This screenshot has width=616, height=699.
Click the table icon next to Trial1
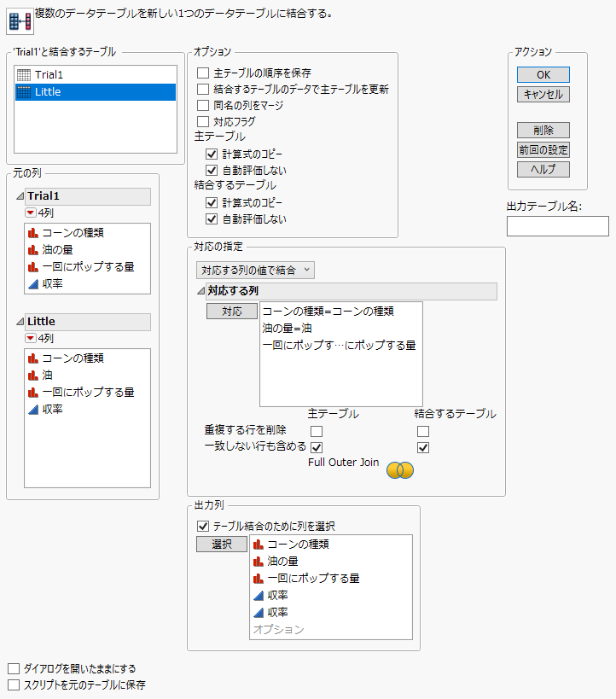(x=24, y=75)
